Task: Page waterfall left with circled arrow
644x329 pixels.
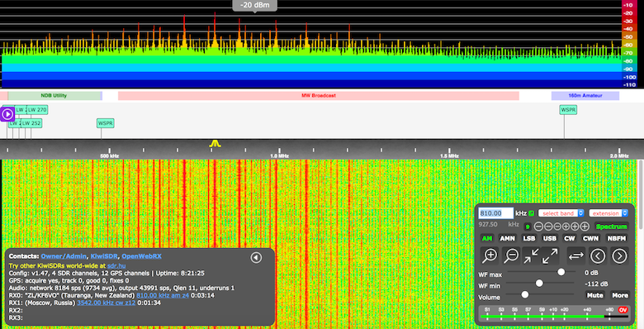Action: (598, 255)
